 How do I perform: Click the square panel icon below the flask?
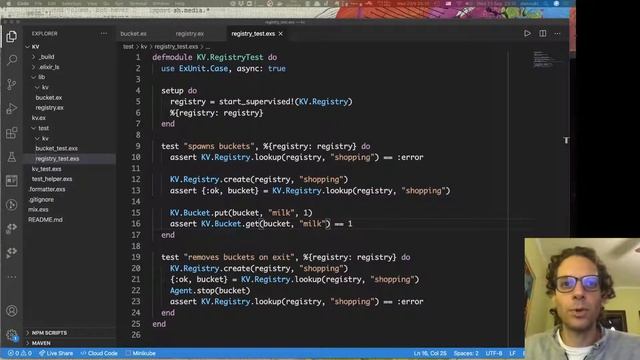(12, 181)
